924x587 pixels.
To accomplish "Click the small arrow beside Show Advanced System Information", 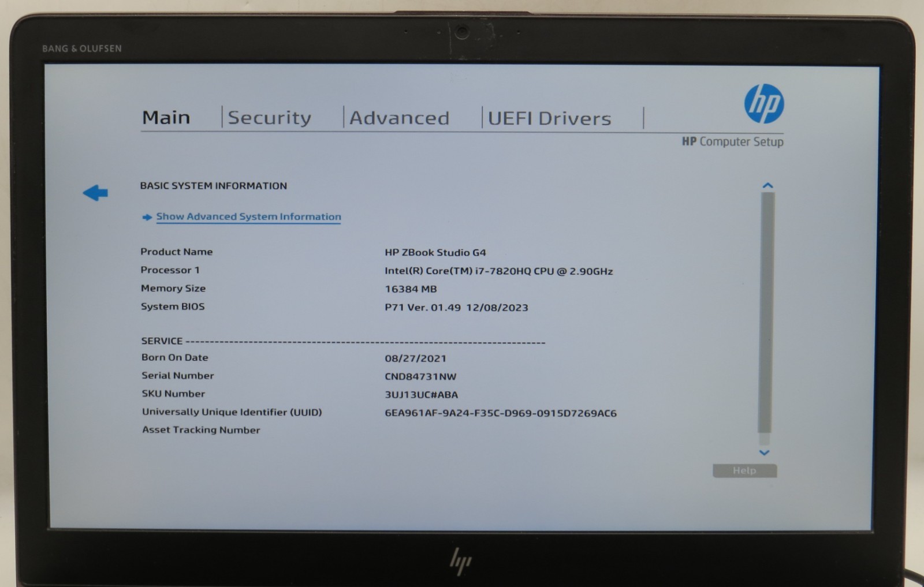I will (147, 217).
